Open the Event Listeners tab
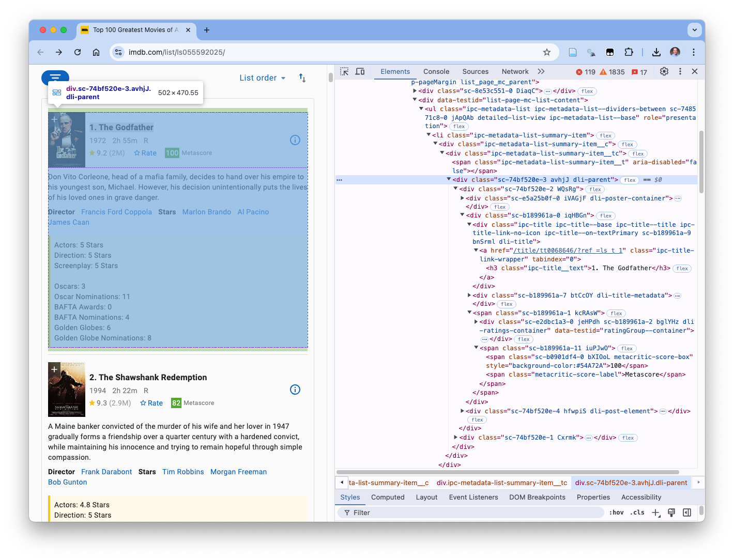Viewport: 734px width, 560px height. point(473,497)
